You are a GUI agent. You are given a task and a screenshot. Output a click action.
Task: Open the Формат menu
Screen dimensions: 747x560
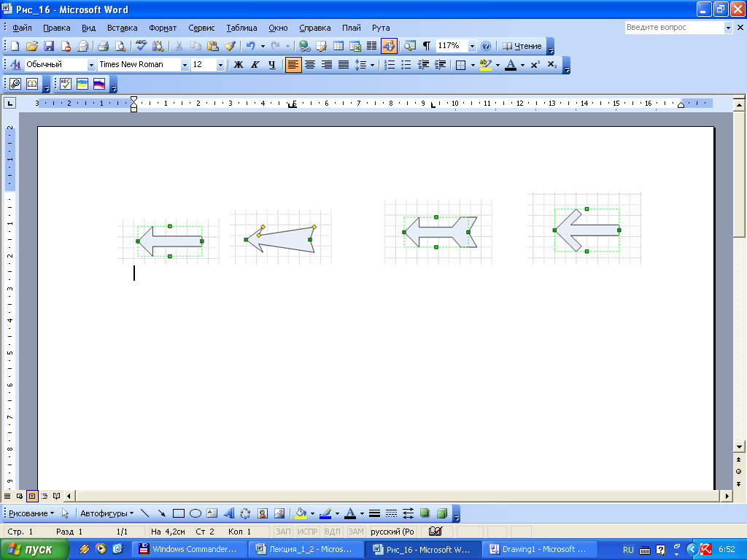click(x=163, y=28)
